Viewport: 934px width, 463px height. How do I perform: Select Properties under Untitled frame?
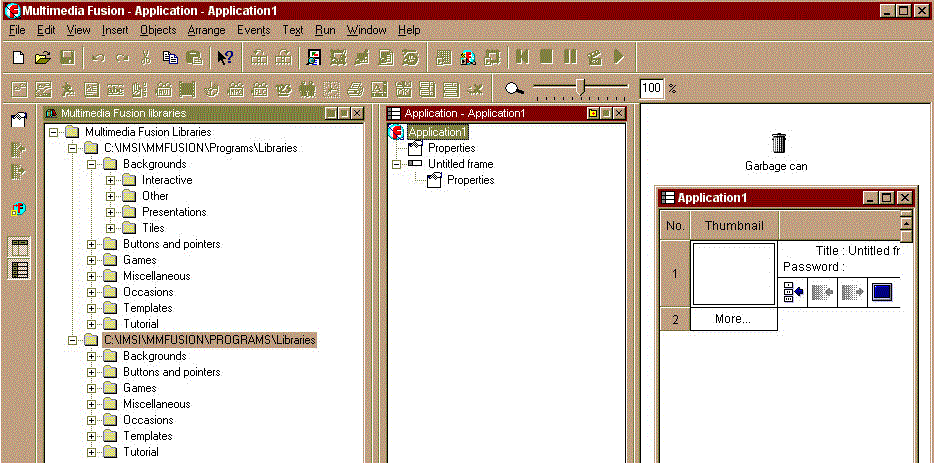[x=471, y=180]
